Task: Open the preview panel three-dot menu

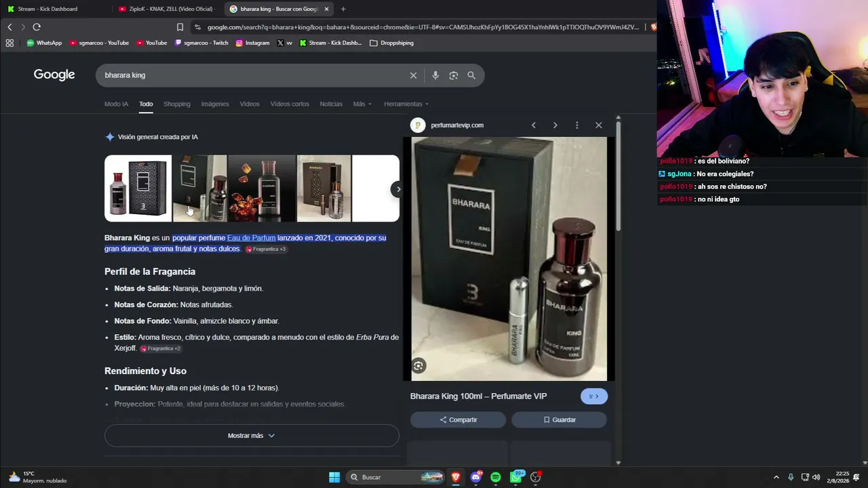Action: (576, 125)
